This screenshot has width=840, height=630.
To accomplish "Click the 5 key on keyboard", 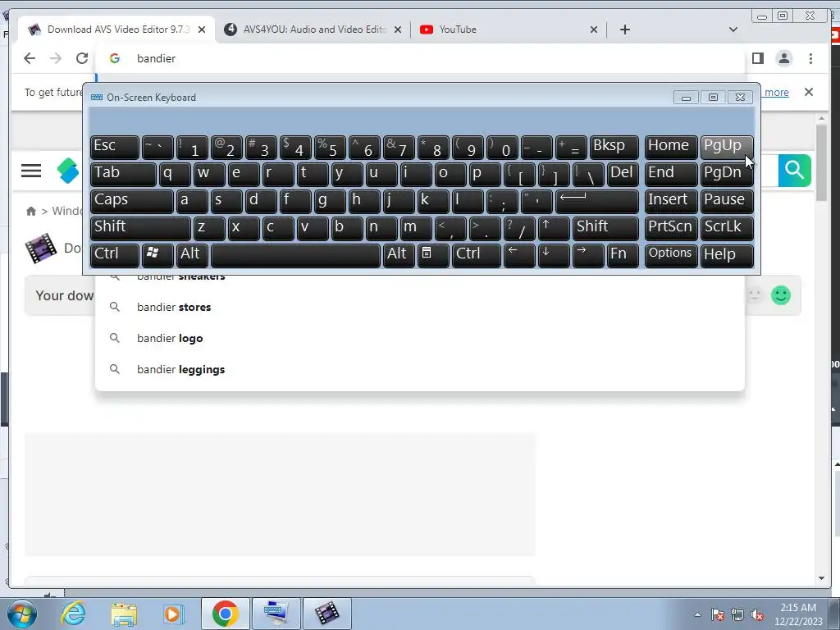I will click(330, 148).
